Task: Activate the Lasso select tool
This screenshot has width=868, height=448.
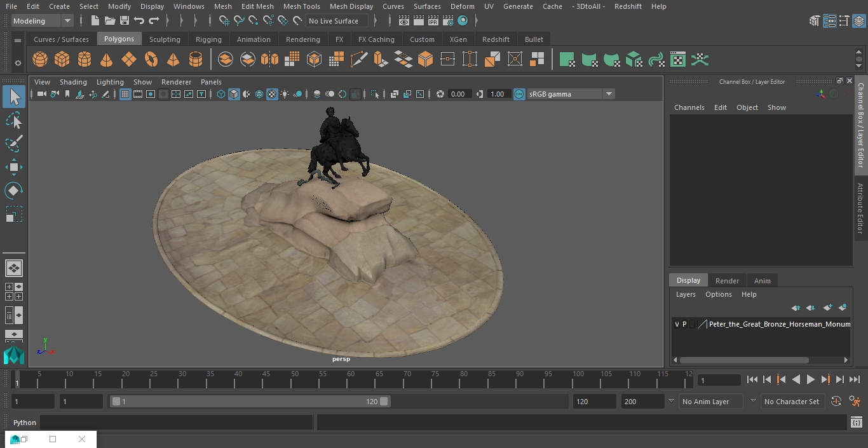Action: tap(14, 120)
